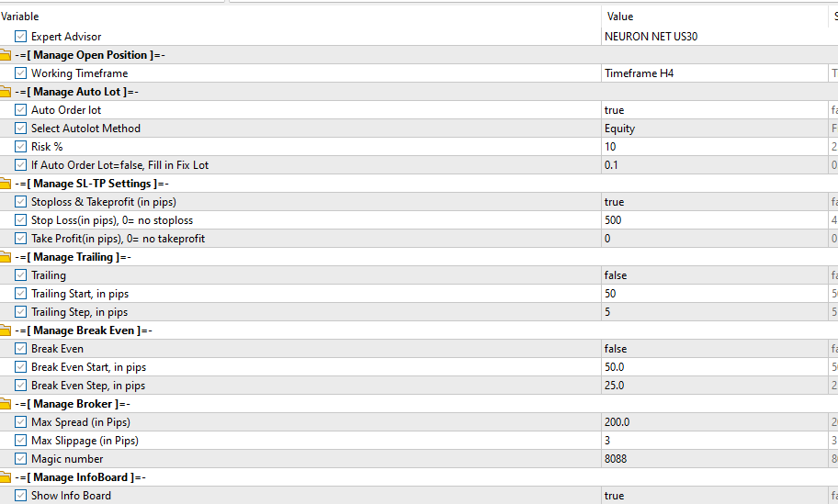Click folder icon beside Manage Break Even
Screen dimensions: 838x504
(5, 330)
